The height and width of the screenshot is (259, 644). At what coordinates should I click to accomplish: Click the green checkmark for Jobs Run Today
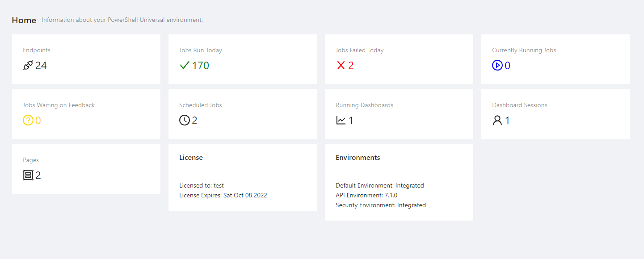tap(185, 66)
